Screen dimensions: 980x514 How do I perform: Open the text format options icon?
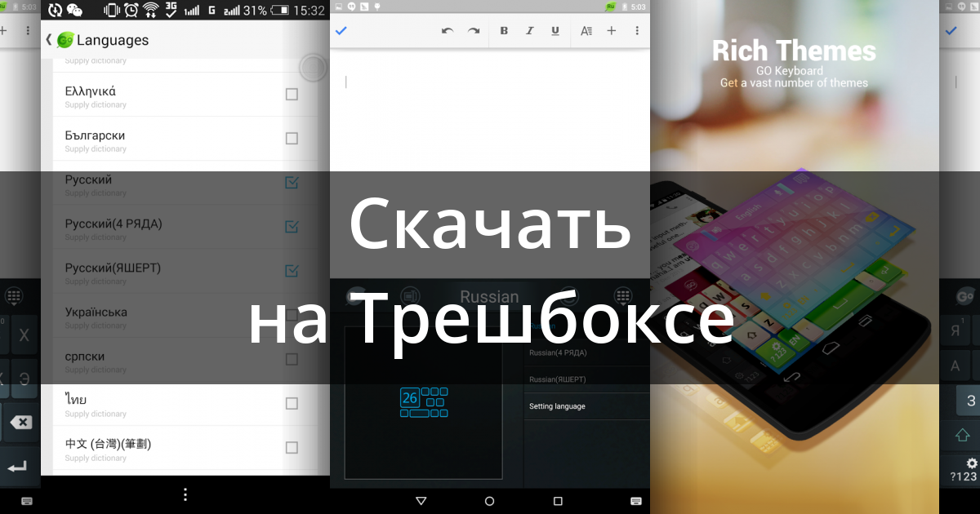pos(586,31)
